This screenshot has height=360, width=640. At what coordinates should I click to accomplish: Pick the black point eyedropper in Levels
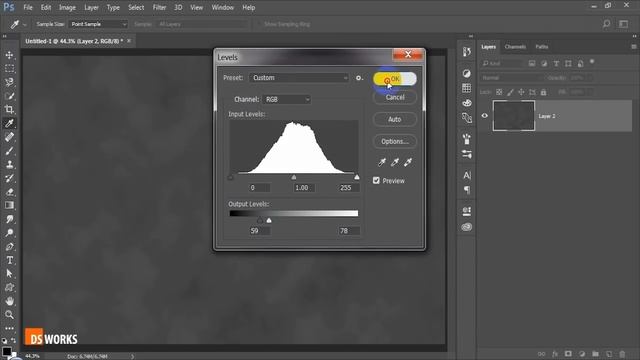point(382,162)
